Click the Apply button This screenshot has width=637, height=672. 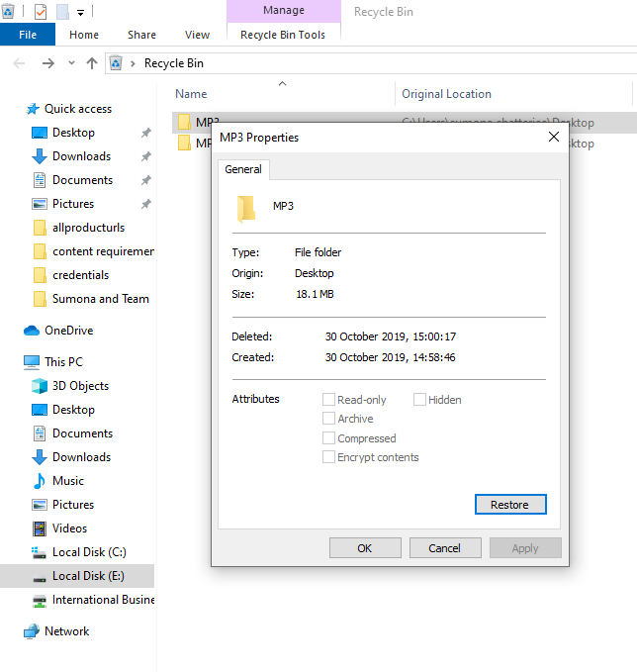point(525,548)
